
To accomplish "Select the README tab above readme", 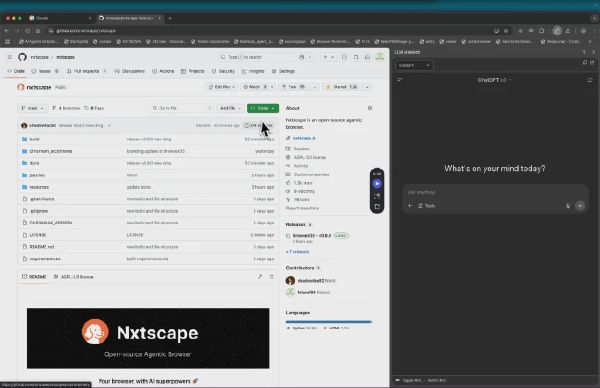I will click(x=34, y=277).
